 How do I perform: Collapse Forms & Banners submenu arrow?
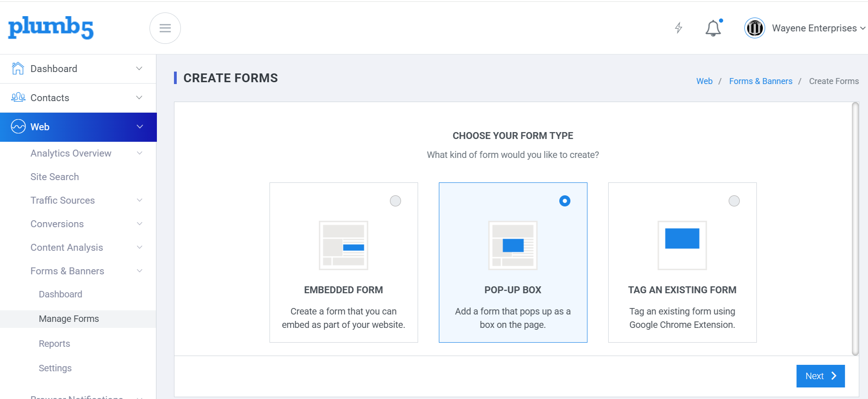coord(140,271)
